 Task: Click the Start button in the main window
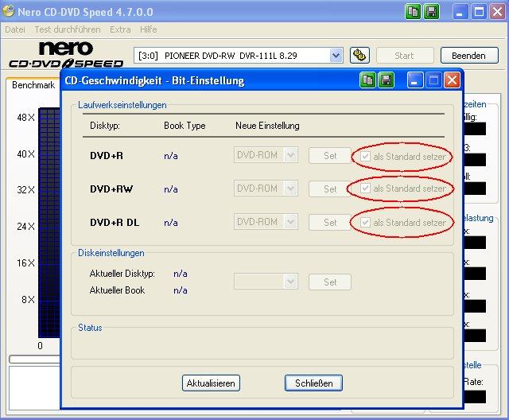tap(405, 56)
